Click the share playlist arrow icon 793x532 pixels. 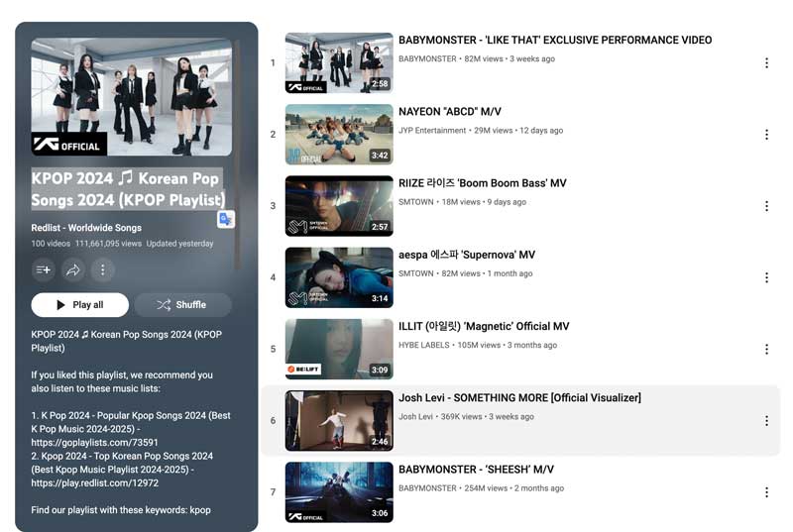coord(72,268)
